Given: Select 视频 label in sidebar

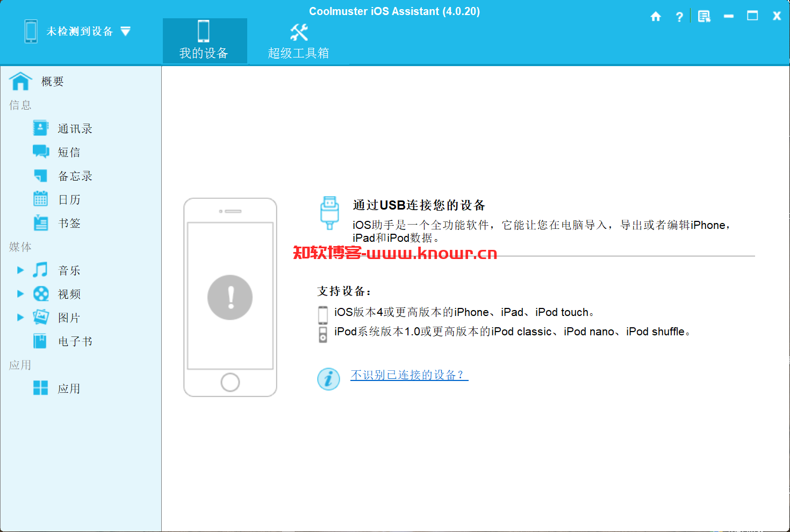Looking at the screenshot, I should pyautogui.click(x=69, y=294).
